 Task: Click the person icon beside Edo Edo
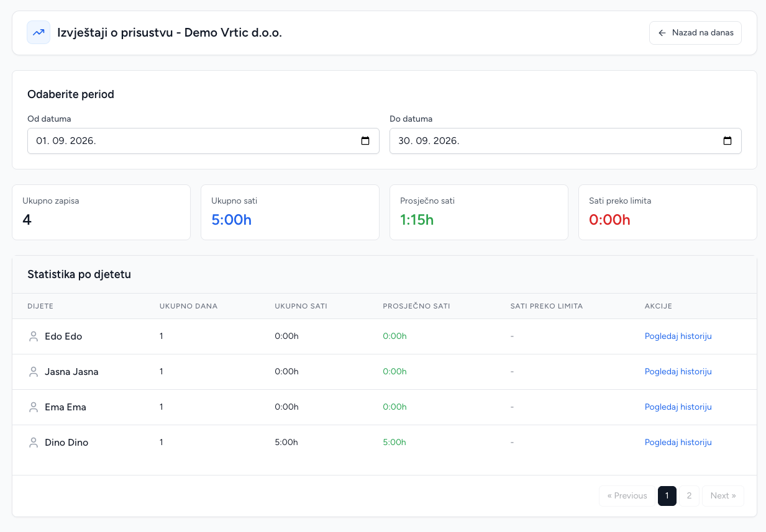pyautogui.click(x=34, y=336)
